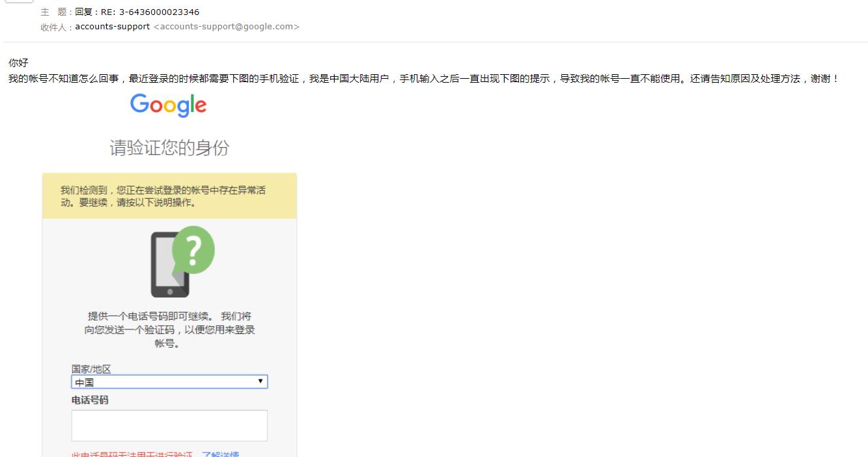The image size is (868, 457).
Task: Click the 收件人 recipient label
Action: [56, 27]
